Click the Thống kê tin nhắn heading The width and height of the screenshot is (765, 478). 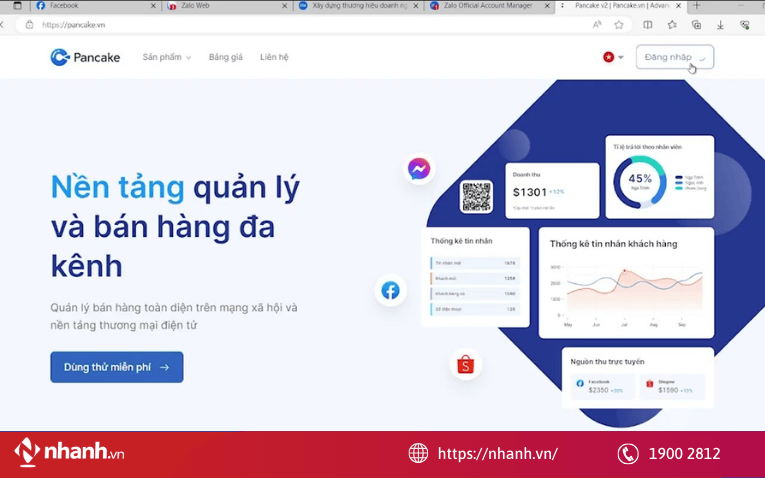461,241
